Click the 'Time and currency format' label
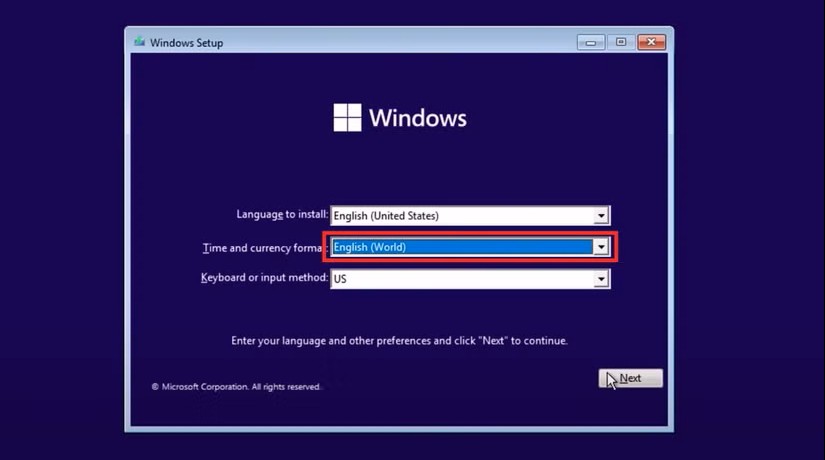 click(263, 248)
